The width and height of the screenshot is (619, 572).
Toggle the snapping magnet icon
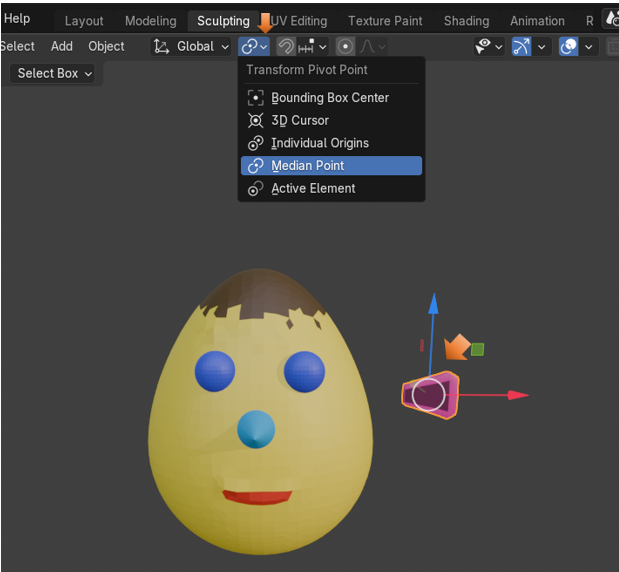click(286, 46)
